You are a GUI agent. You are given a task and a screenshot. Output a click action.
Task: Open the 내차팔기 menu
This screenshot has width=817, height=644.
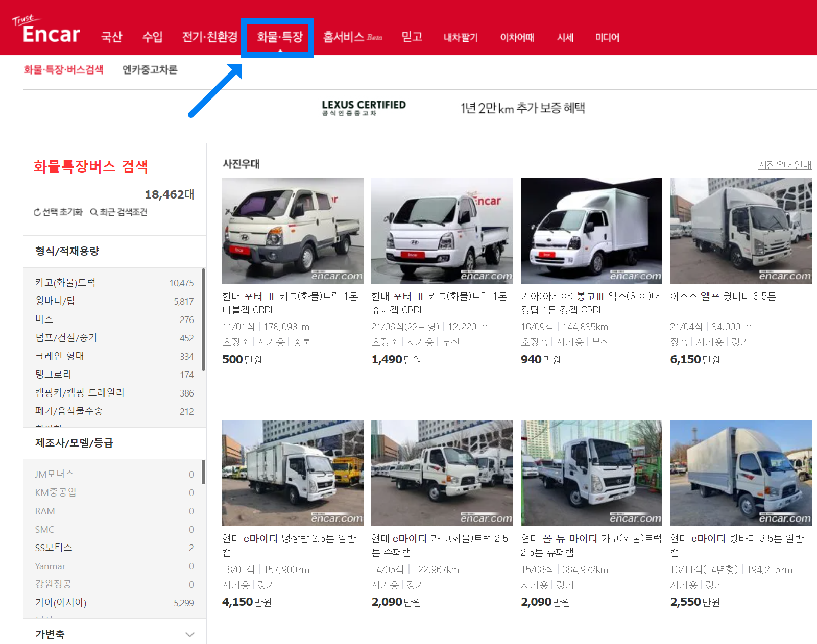[x=461, y=37]
